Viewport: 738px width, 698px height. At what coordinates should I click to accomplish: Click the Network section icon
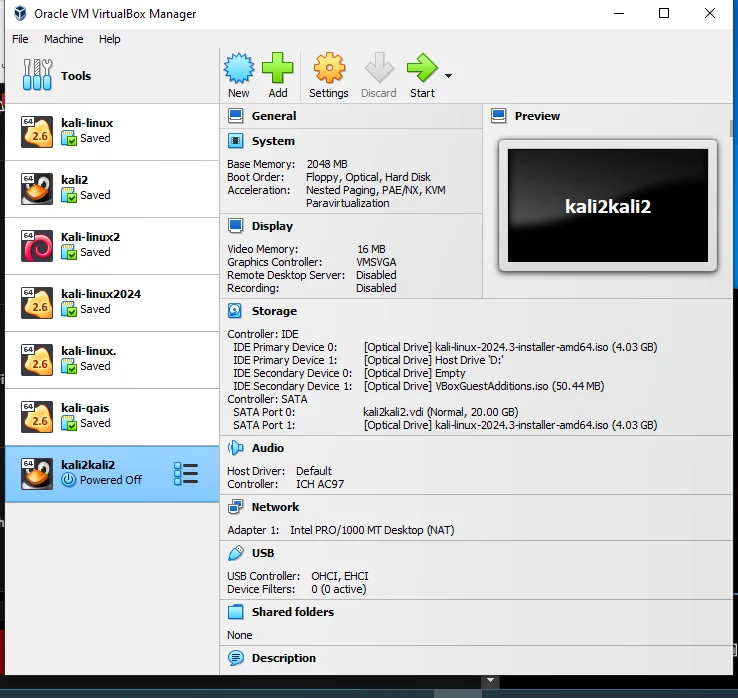[x=235, y=507]
